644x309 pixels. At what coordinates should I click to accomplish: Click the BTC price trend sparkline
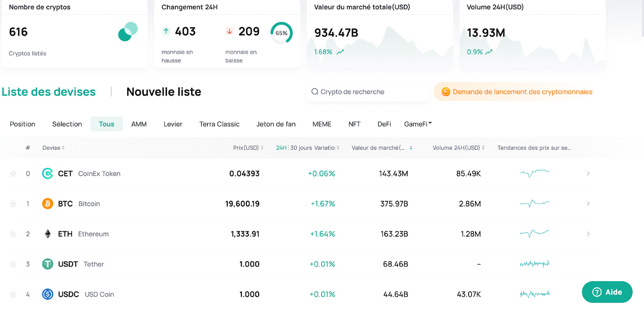535,203
